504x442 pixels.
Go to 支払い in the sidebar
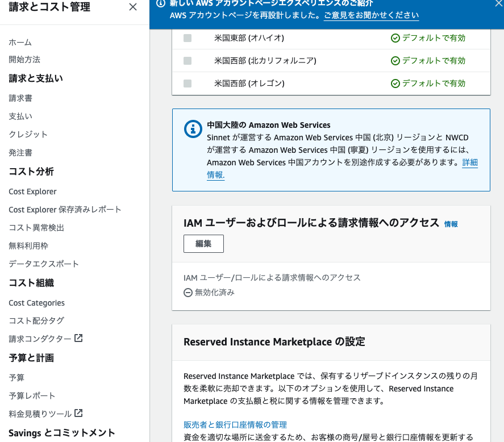pyautogui.click(x=20, y=116)
